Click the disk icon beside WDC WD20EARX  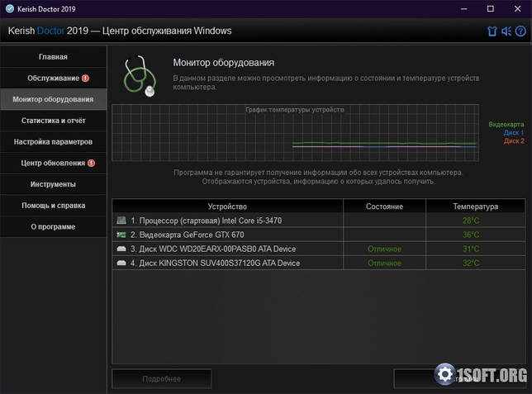click(x=121, y=249)
